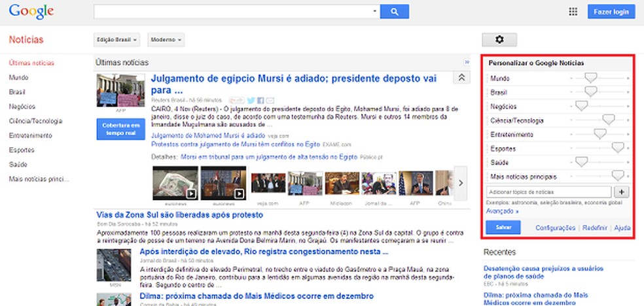Collapse the Mursi story with double-chevron
The image size is (644, 306).
pos(461,77)
